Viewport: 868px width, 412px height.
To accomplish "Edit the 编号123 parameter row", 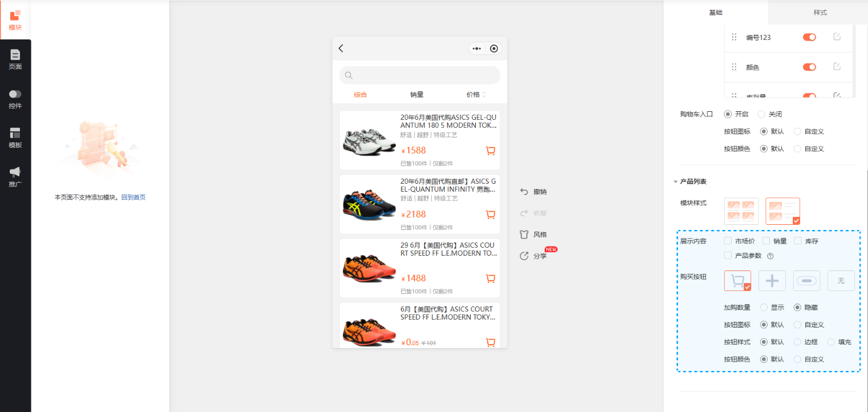I will pos(837,37).
